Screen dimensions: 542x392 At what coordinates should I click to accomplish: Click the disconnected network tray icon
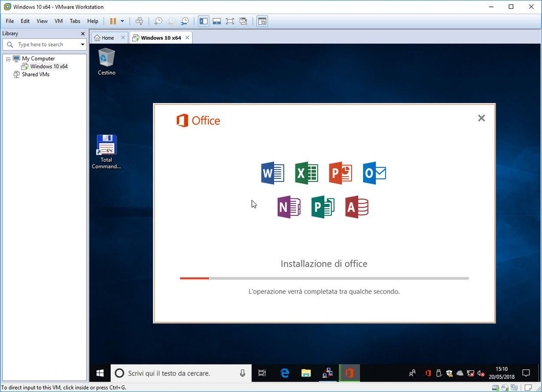click(470, 373)
